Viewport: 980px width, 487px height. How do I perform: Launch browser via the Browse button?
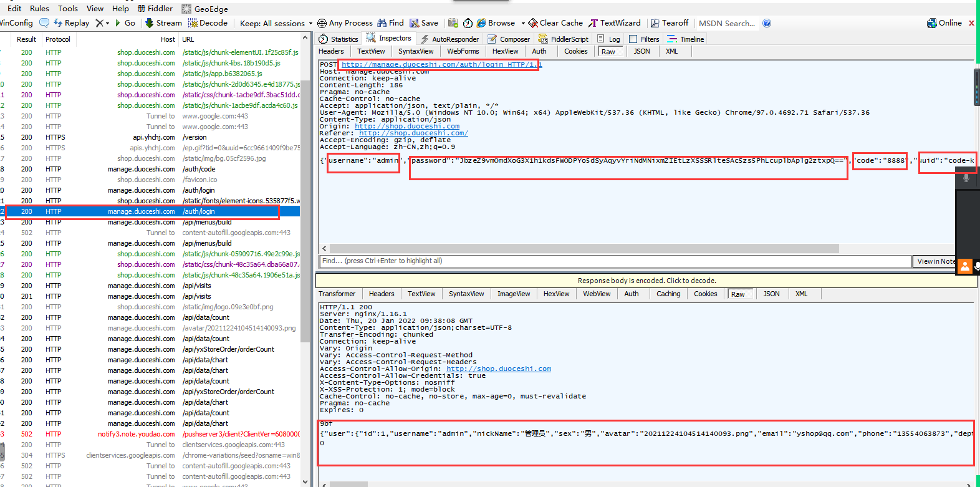(496, 23)
